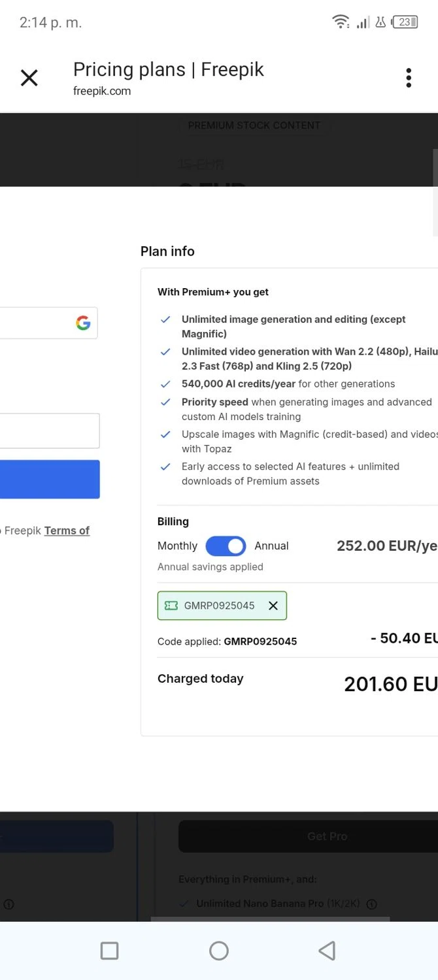Screen dimensions: 438x980
Task: Tap the Android Home circle icon
Action: [219, 951]
